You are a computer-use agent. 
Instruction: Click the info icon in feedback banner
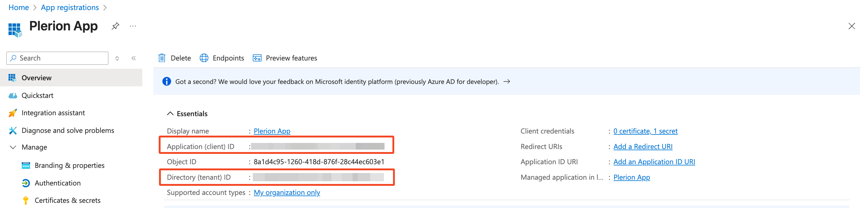coord(166,81)
